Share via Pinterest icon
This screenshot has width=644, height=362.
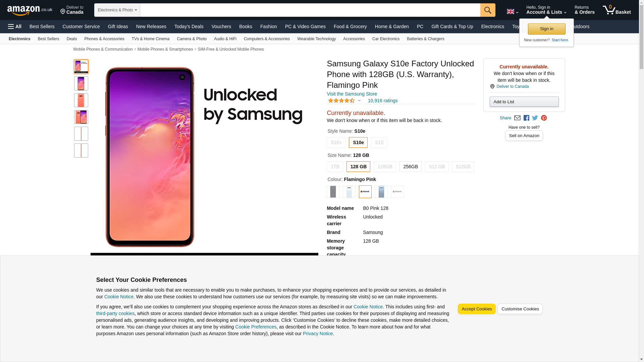coord(544,118)
